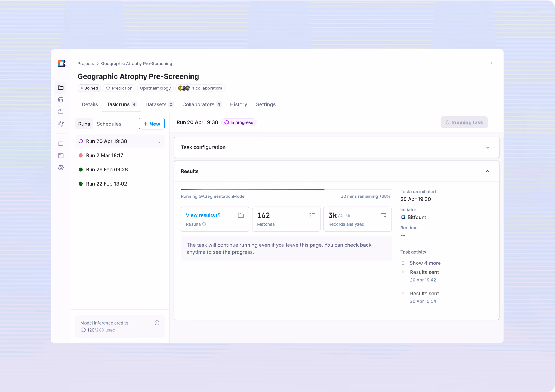
Task: Switch to the Schedules toggle
Action: coord(109,124)
